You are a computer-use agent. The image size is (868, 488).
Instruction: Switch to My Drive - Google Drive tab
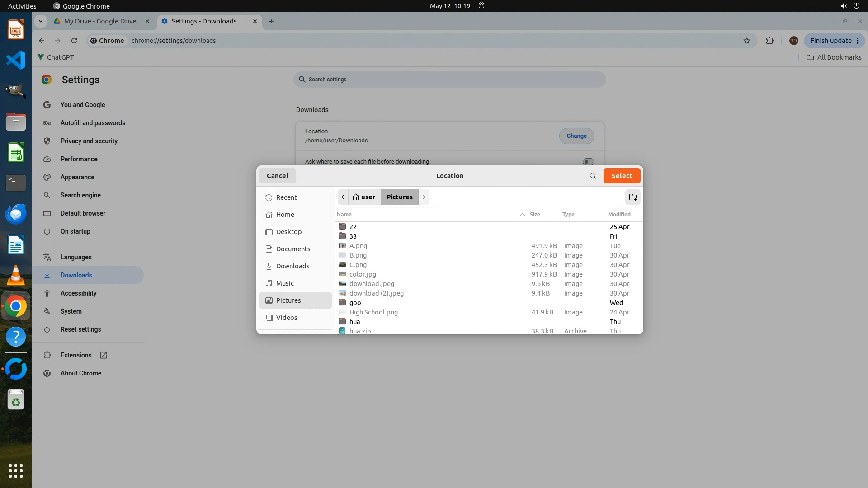[x=100, y=21]
